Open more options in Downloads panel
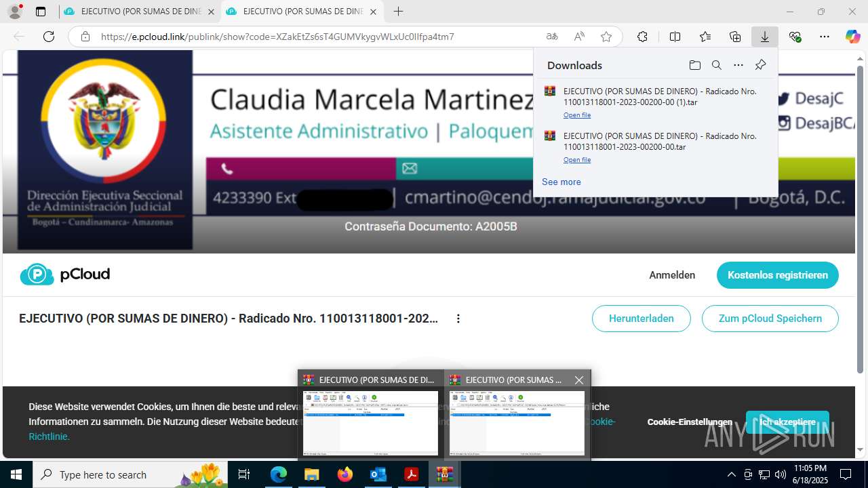 coord(738,65)
